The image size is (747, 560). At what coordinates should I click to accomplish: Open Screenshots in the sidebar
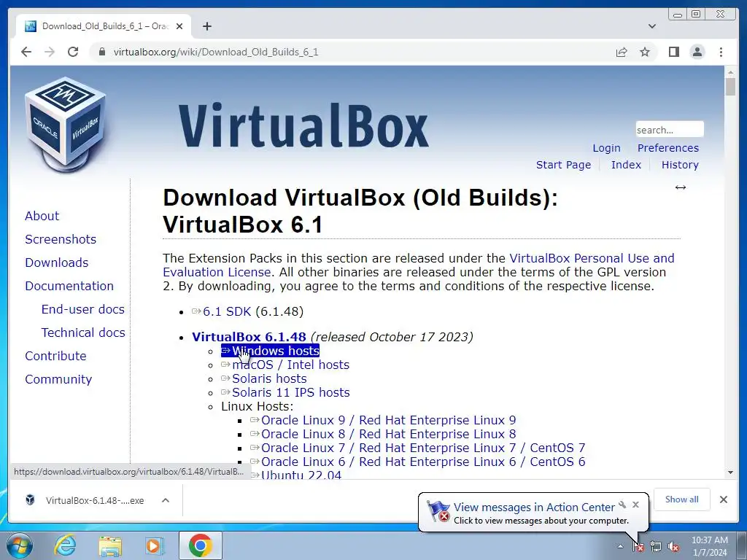coord(61,239)
